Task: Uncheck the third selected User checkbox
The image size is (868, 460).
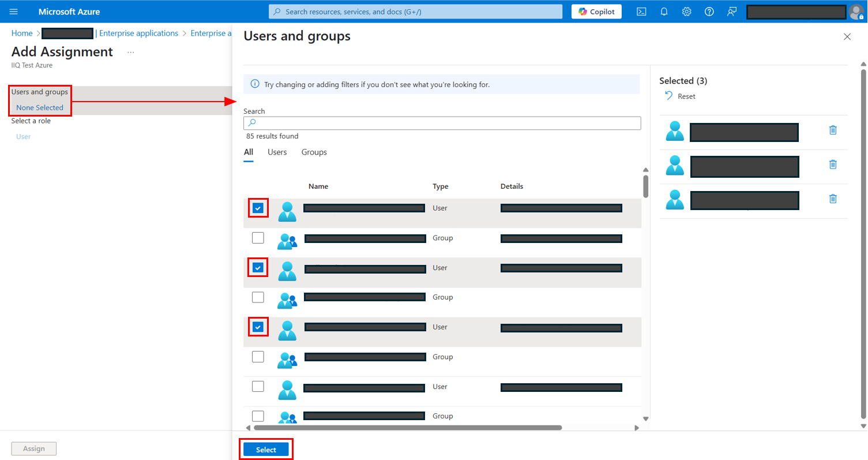Action: point(258,327)
